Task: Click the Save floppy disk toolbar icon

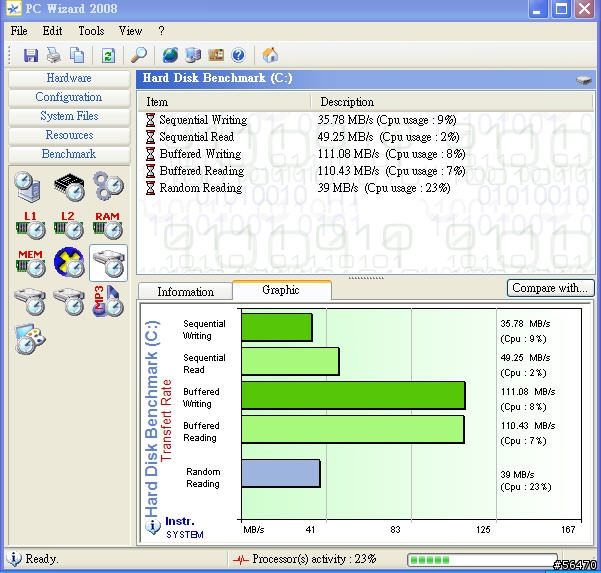Action: tap(31, 55)
